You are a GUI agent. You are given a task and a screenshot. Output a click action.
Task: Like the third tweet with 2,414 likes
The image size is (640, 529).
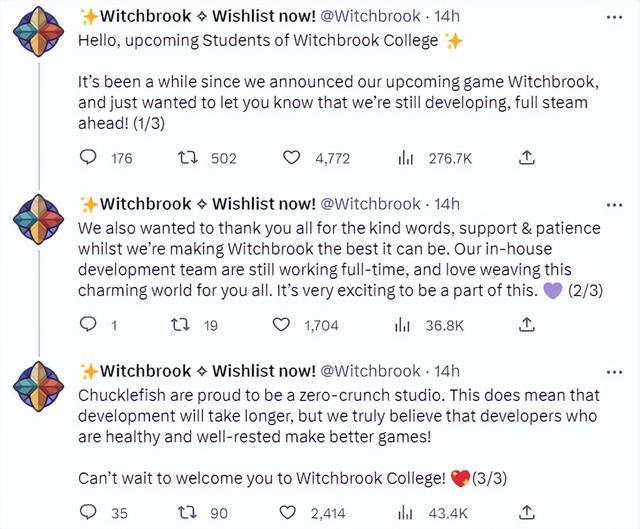[x=292, y=512]
